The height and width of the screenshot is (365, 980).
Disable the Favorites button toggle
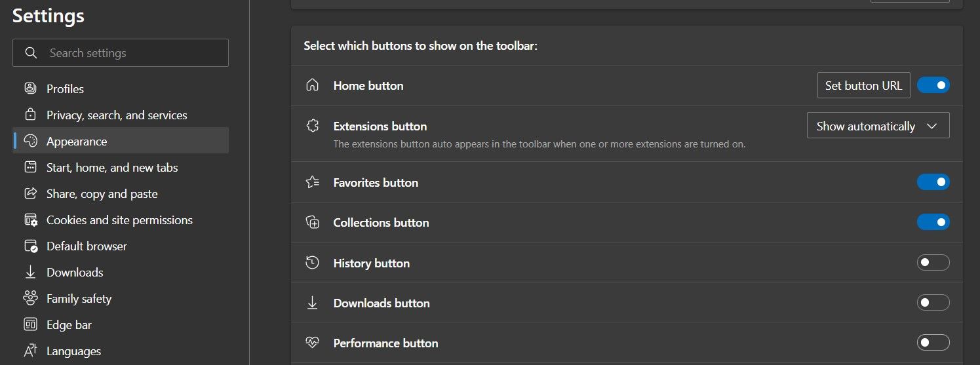(x=933, y=182)
